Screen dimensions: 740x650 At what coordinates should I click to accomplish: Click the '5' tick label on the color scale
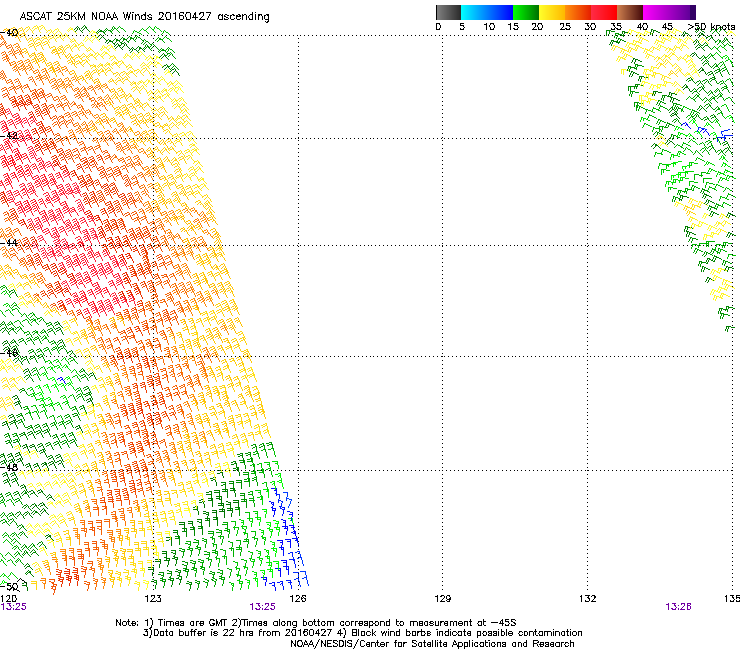pos(462,27)
